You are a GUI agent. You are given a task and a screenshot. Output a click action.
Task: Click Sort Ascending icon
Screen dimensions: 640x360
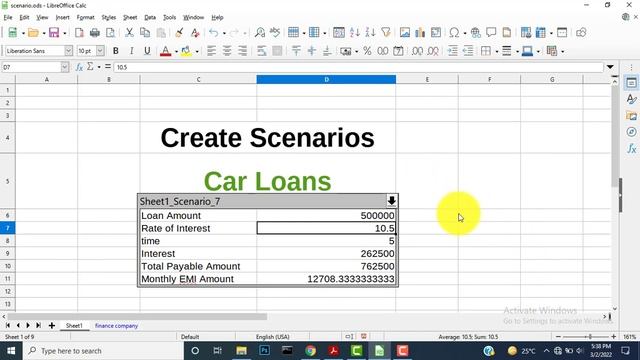point(355,33)
